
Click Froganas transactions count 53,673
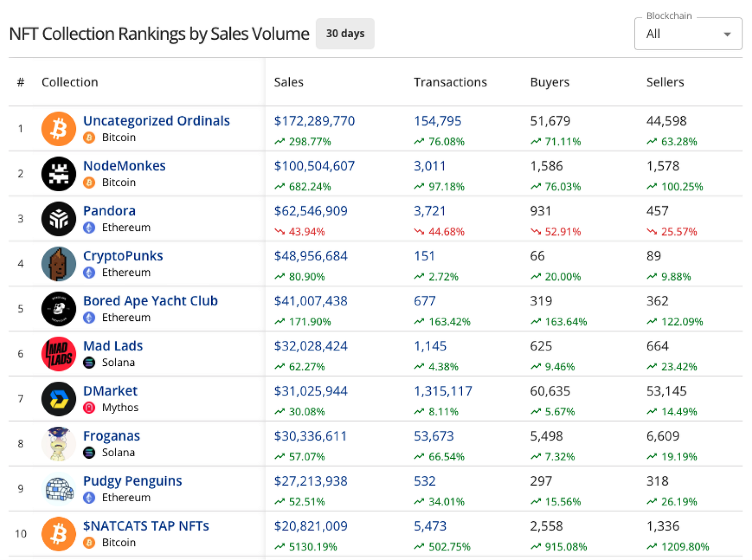coord(434,436)
